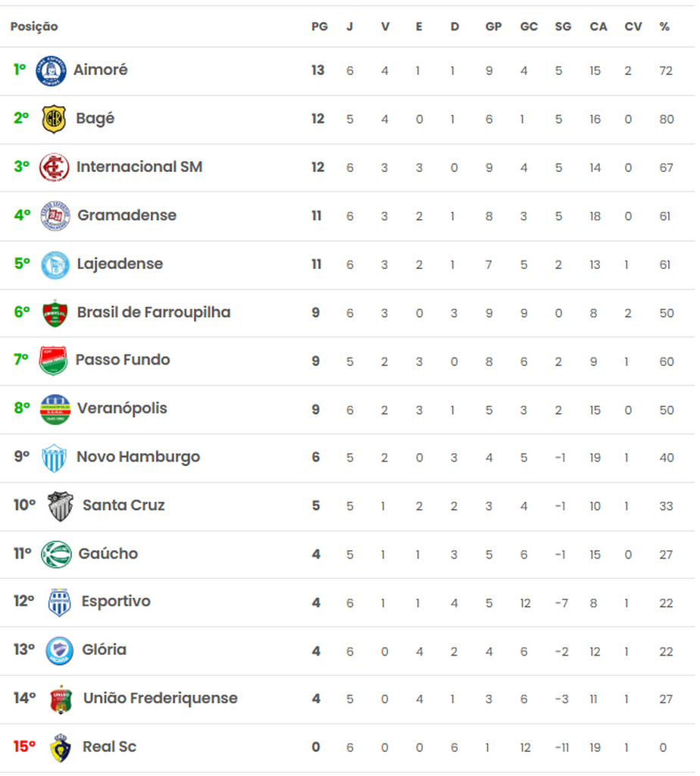Image resolution: width=700 pixels, height=776 pixels.
Task: Click the Aimoré club crest
Action: coord(51,70)
